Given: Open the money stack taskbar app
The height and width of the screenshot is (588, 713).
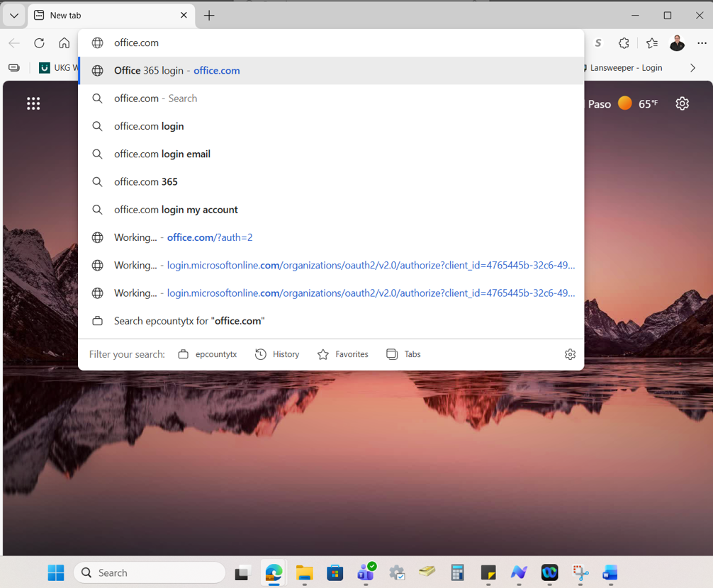Looking at the screenshot, I should 427,571.
